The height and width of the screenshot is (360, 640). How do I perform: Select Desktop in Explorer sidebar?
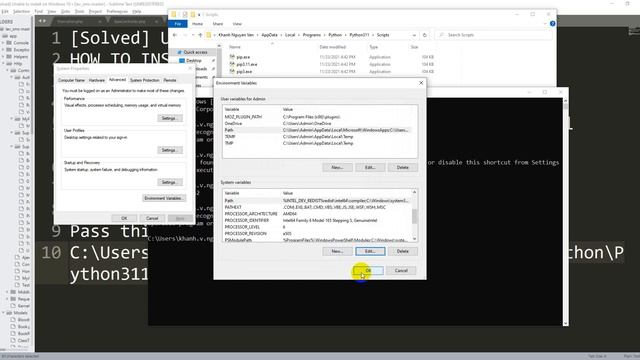click(194, 60)
